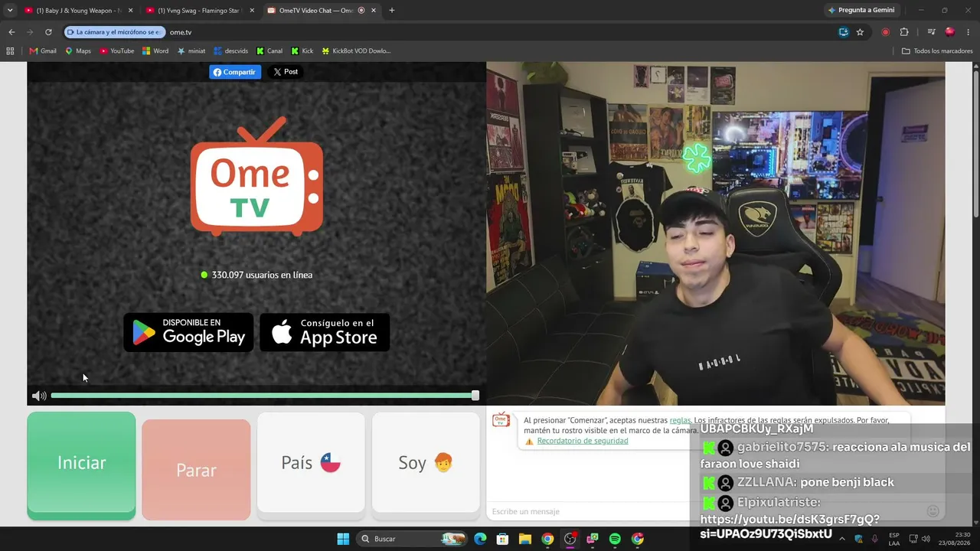Open the Gmail bookmark

tap(43, 51)
